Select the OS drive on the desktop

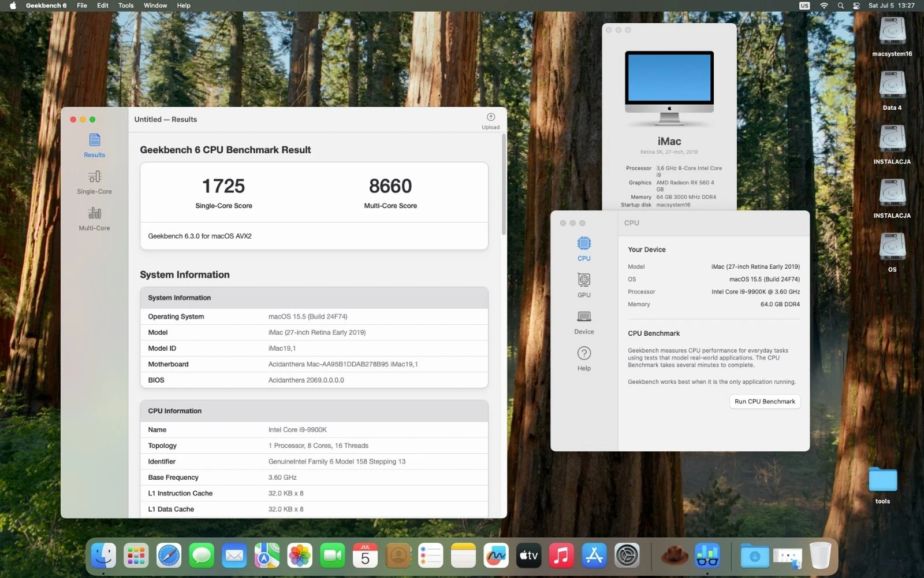[892, 252]
